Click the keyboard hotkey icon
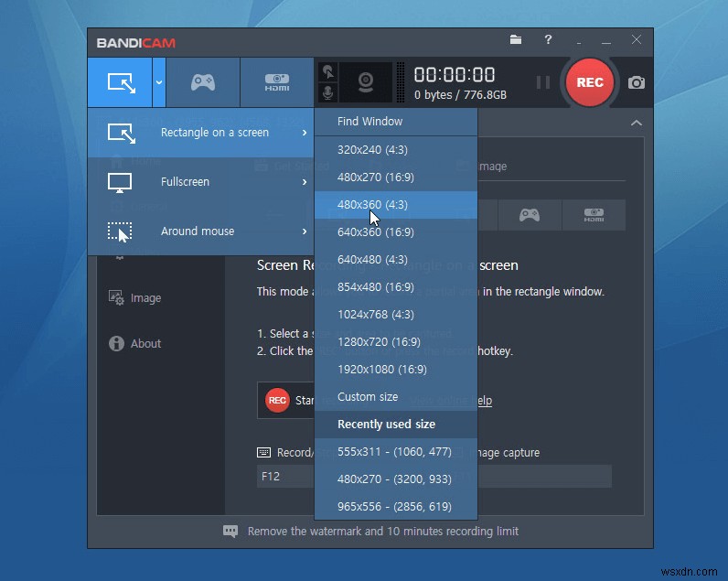The height and width of the screenshot is (581, 728). [x=263, y=452]
